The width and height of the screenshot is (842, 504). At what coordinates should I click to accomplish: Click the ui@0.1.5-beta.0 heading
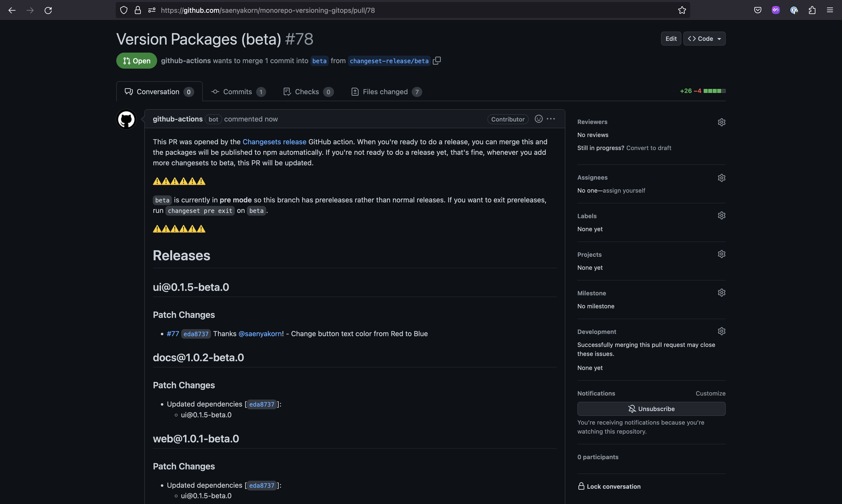point(191,287)
